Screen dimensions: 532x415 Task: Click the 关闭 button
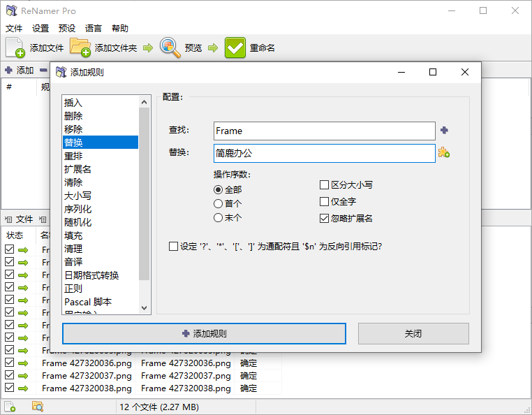[x=413, y=333]
